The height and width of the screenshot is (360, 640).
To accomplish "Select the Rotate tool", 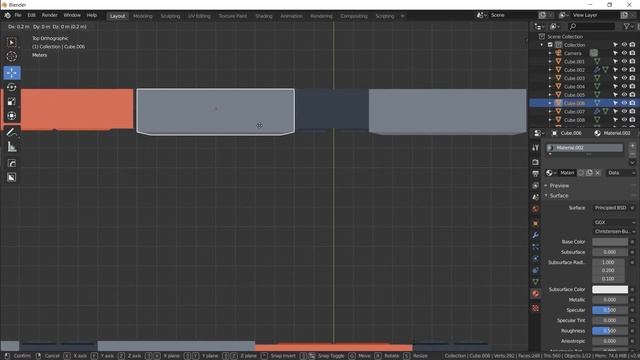I will click(x=11, y=87).
